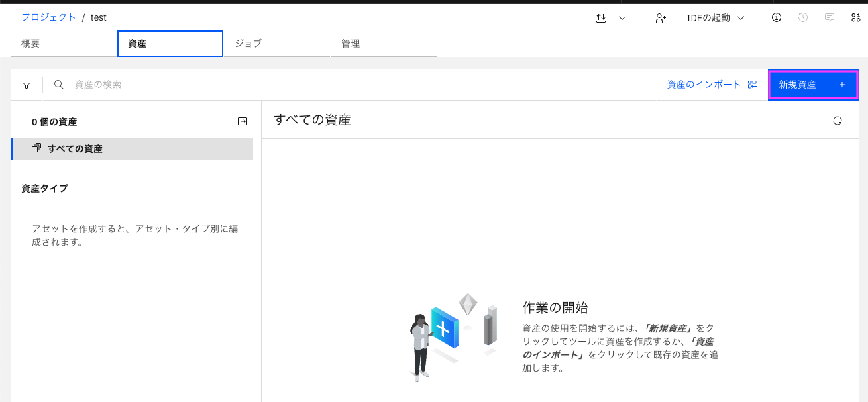Open the add collaborator icon
The width and height of the screenshot is (868, 402).
661,18
